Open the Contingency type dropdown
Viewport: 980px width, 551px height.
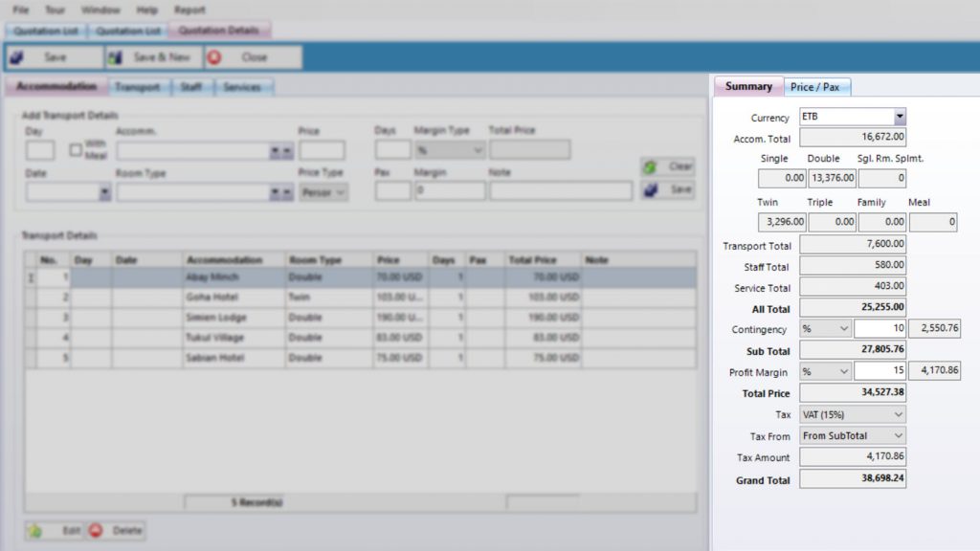tap(843, 329)
